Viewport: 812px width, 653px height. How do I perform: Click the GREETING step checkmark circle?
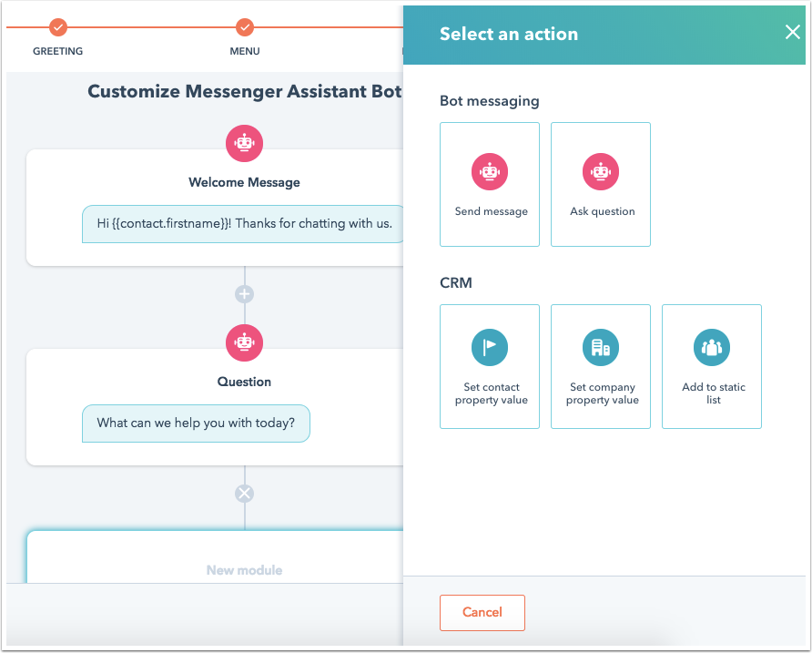tap(58, 27)
